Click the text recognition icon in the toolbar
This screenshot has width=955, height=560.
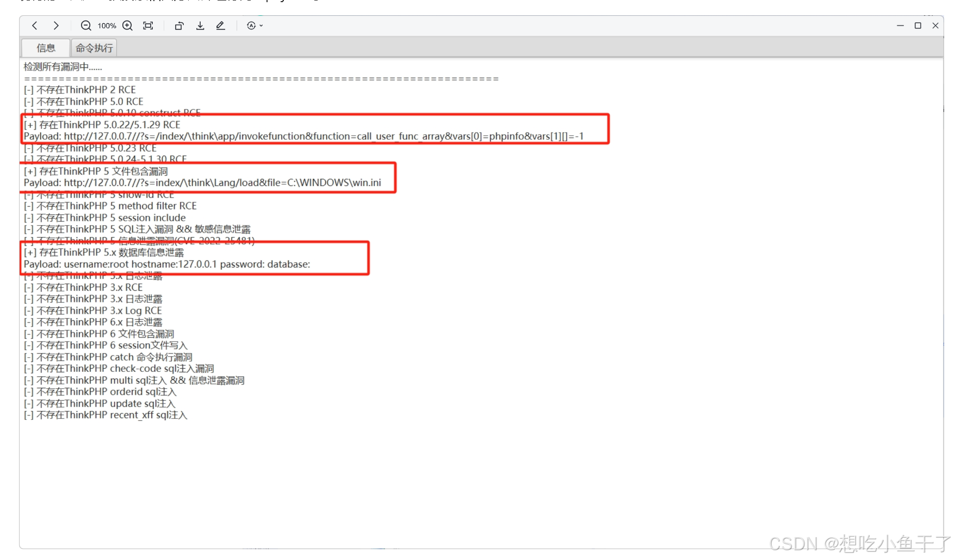(x=251, y=26)
